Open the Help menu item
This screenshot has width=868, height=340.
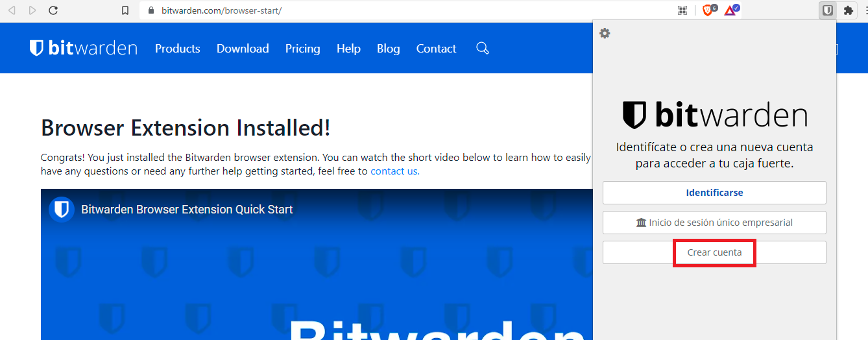[348, 49]
